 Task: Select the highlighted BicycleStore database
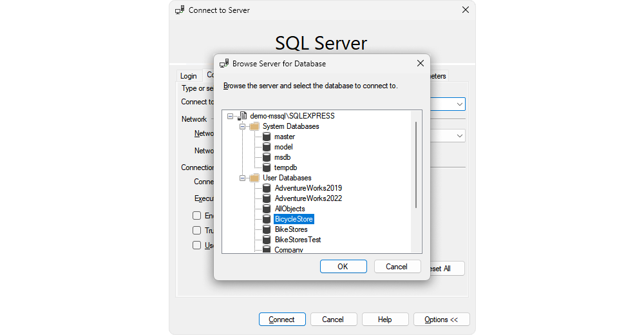pyautogui.click(x=294, y=218)
